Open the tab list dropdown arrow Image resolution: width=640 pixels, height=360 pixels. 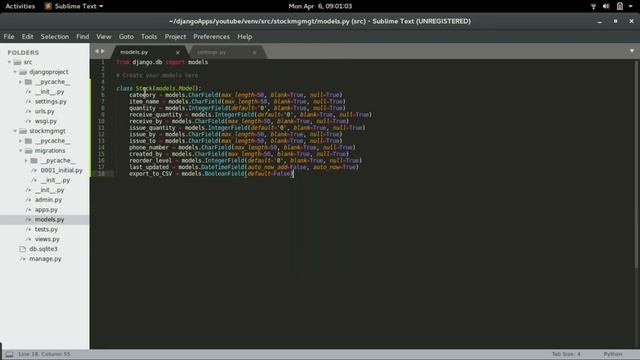pyautogui.click(x=632, y=51)
